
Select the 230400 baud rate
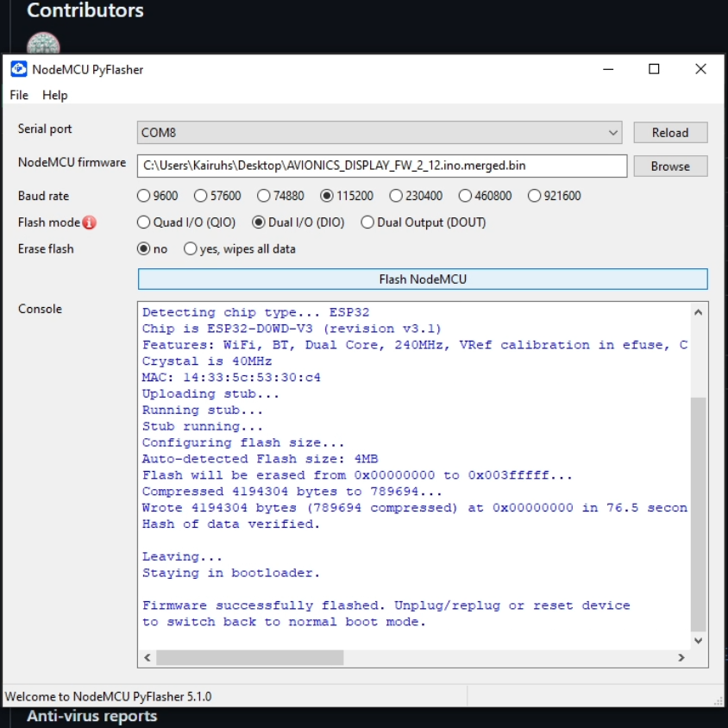pos(416,196)
